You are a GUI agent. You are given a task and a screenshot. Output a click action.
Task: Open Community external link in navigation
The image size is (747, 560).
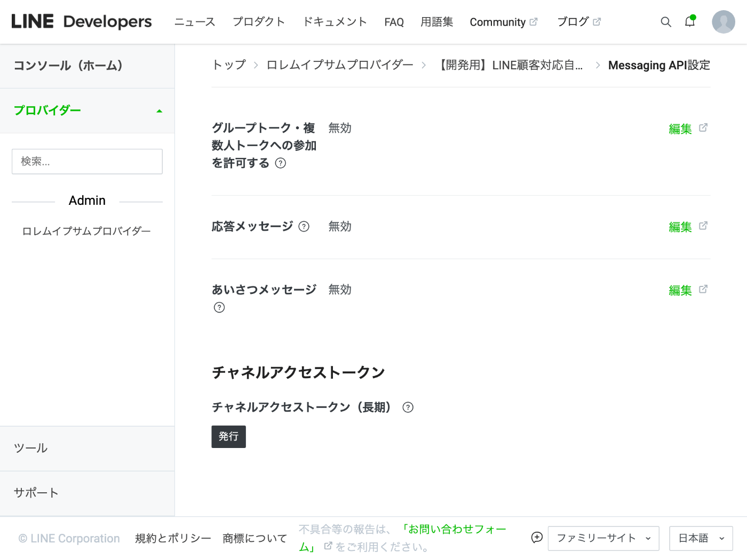pos(504,22)
